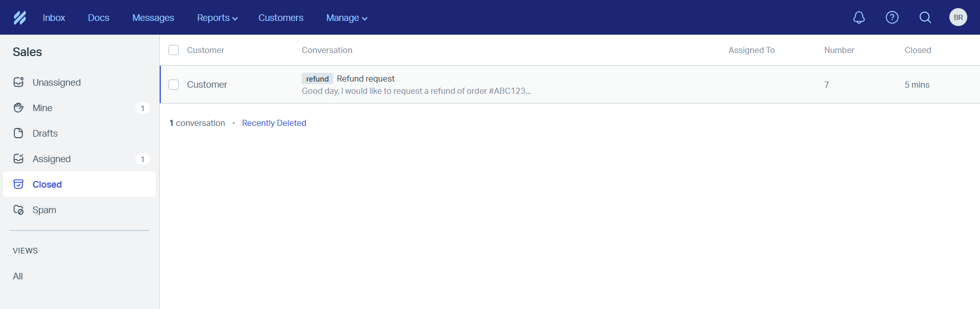This screenshot has height=309, width=980.
Task: Follow the Recently Deleted link
Action: click(x=274, y=123)
